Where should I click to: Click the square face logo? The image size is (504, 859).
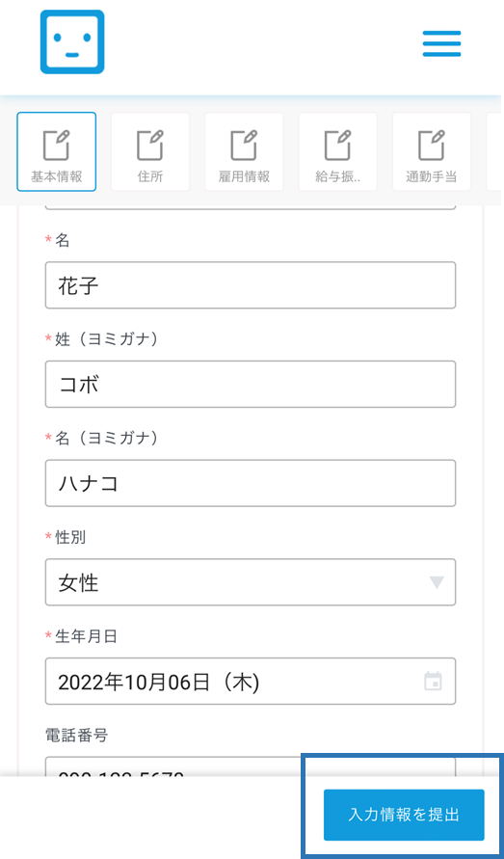72,41
